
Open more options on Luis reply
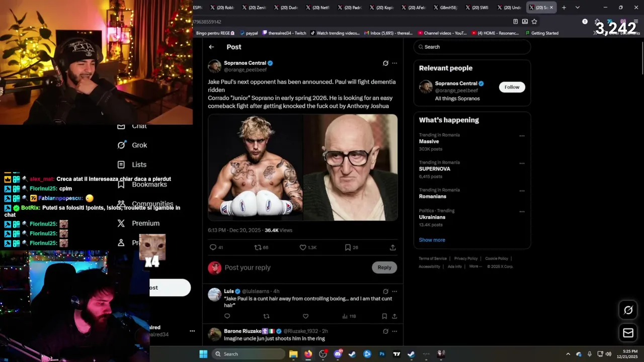pos(394,291)
